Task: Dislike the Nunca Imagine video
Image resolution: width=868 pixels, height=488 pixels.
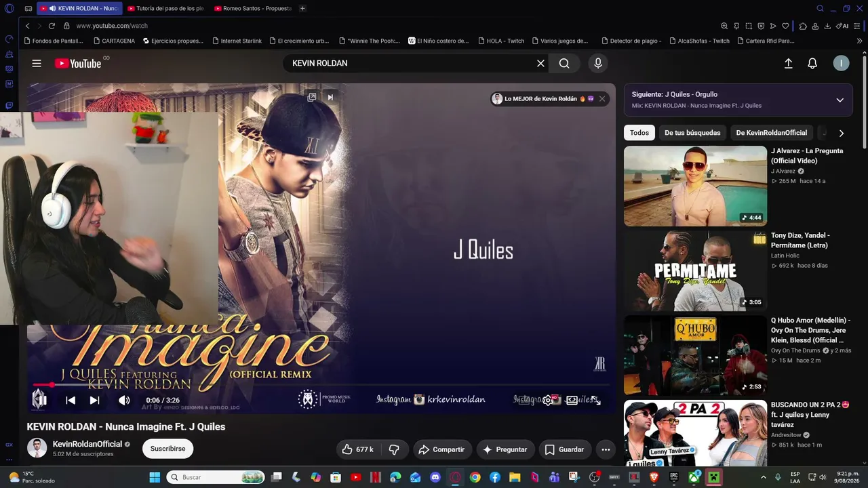Action: [394, 449]
